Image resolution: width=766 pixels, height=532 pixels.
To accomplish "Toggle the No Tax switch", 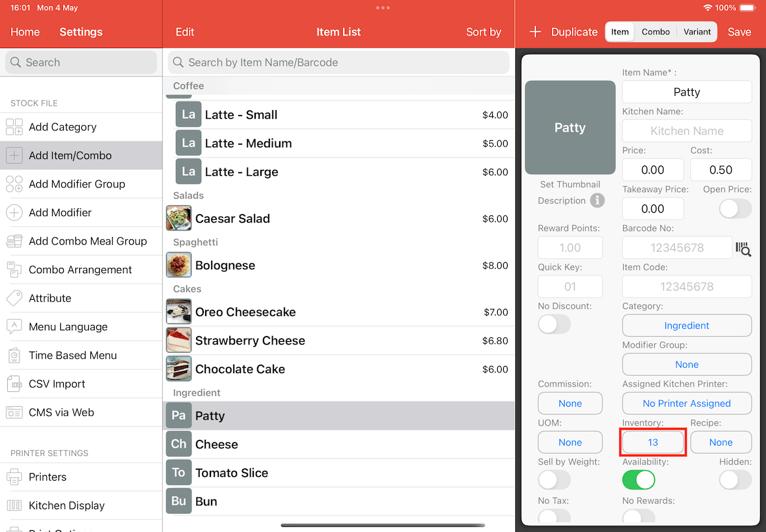I will [554, 516].
